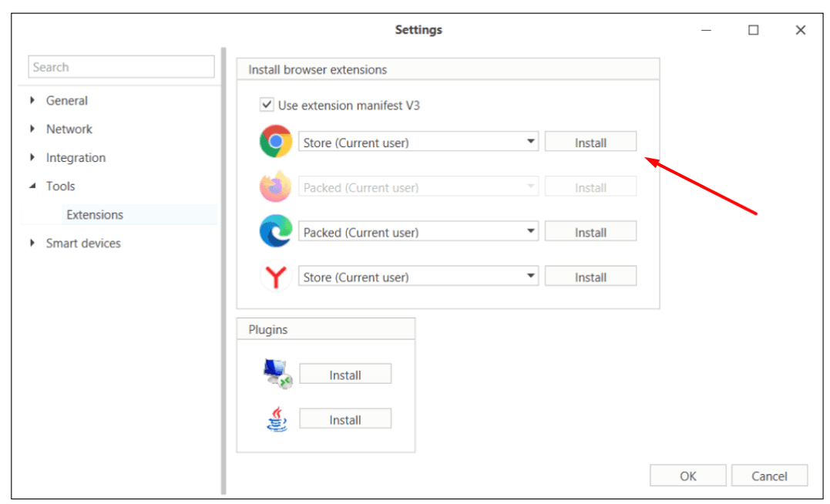Select Extensions in the settings tree
The width and height of the screenshot is (830, 504).
pyautogui.click(x=95, y=215)
